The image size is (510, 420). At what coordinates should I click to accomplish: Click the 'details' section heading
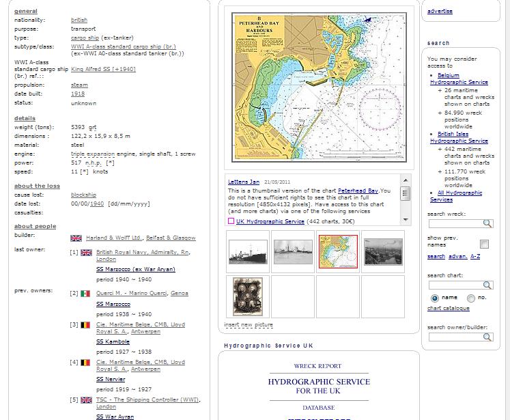tap(25, 118)
